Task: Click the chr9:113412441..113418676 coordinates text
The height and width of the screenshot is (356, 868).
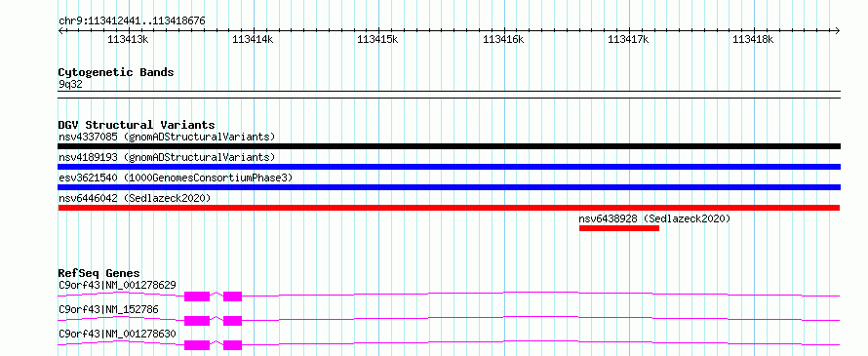Action: coord(132,21)
